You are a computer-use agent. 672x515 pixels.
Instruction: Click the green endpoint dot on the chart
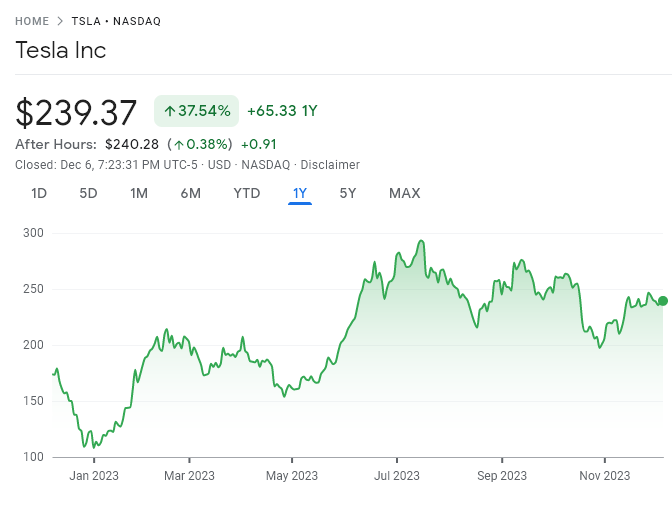[x=662, y=300]
